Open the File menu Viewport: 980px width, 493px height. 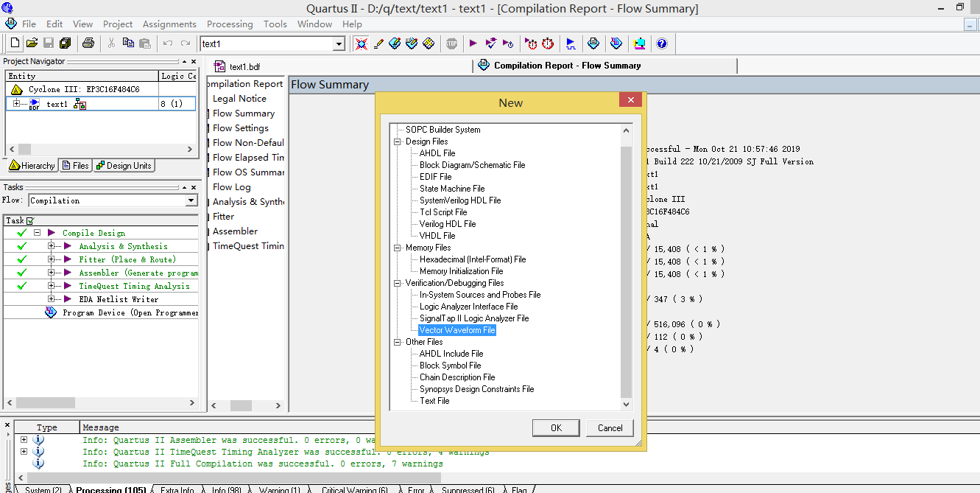pos(29,24)
